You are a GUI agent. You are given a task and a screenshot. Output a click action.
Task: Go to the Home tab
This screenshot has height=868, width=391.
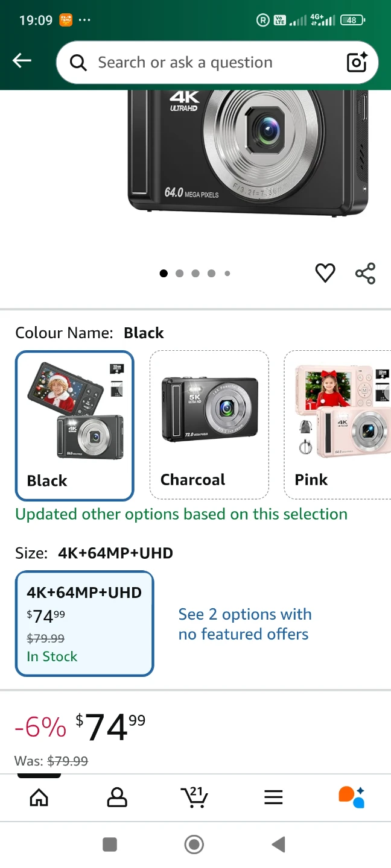click(x=39, y=797)
